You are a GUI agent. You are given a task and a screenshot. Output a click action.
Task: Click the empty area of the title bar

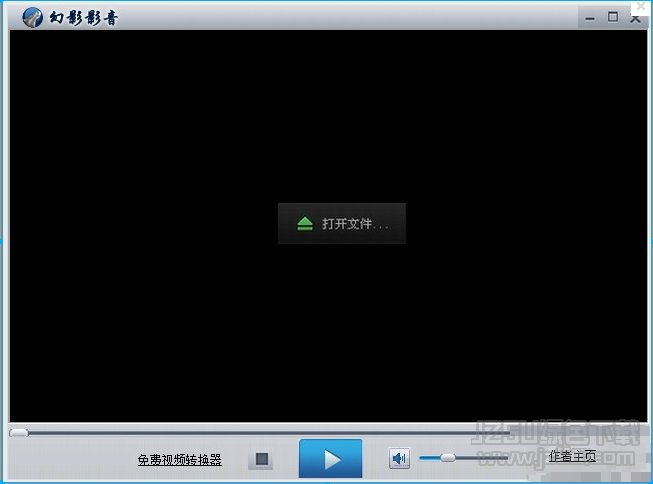tap(350, 16)
